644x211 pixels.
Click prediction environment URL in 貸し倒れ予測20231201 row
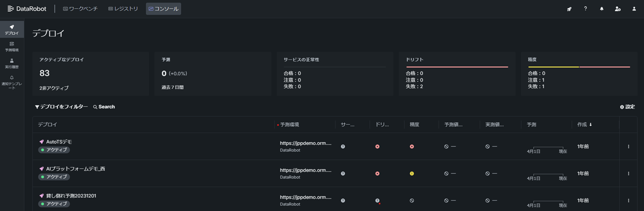(306, 197)
